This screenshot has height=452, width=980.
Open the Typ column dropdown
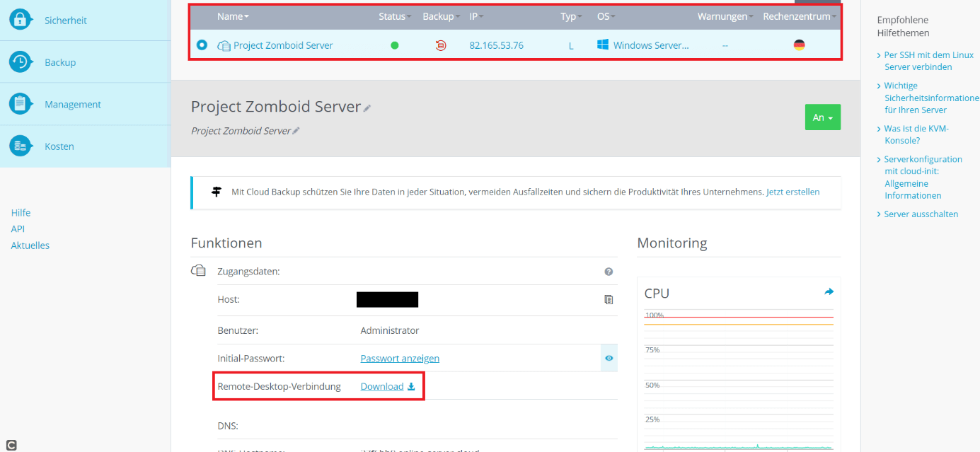click(x=571, y=16)
